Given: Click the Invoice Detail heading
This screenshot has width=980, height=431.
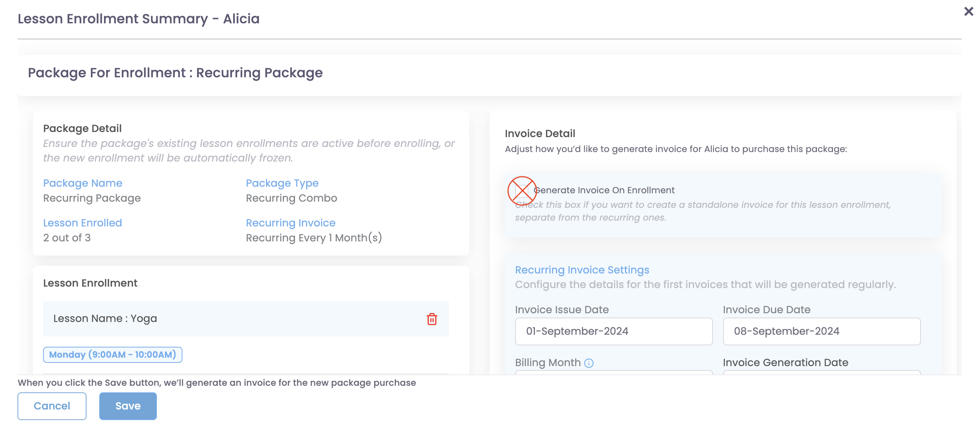Looking at the screenshot, I should (x=540, y=133).
